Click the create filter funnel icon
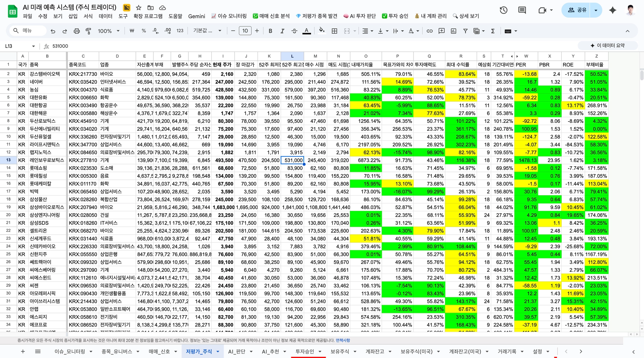The image size is (644, 358). (465, 31)
